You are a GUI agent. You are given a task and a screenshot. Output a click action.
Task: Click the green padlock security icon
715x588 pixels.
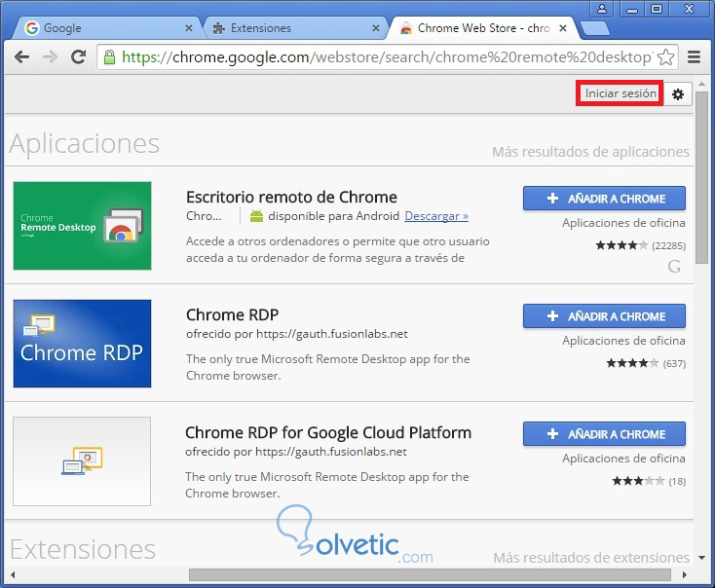(x=109, y=57)
